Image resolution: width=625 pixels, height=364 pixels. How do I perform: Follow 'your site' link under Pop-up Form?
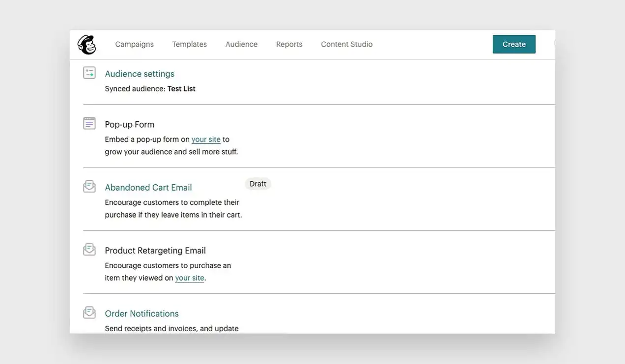tap(206, 140)
